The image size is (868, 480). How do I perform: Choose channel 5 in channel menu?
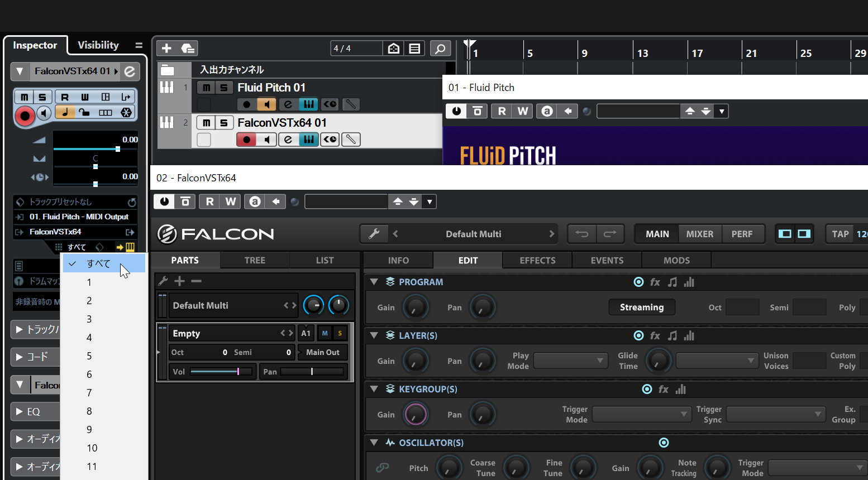point(104,356)
